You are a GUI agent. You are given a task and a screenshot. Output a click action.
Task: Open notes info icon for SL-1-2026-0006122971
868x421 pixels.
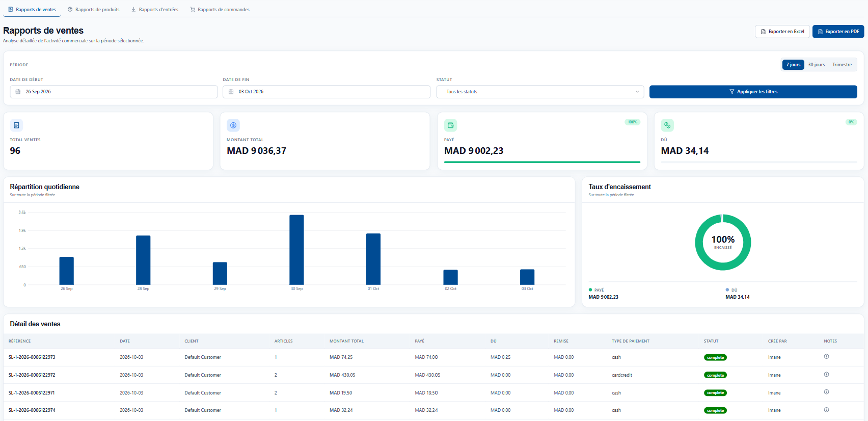[x=826, y=392]
